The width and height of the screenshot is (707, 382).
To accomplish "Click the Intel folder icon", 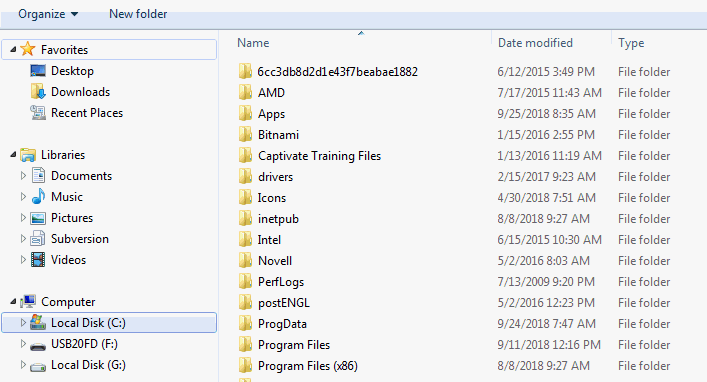I will tap(245, 239).
